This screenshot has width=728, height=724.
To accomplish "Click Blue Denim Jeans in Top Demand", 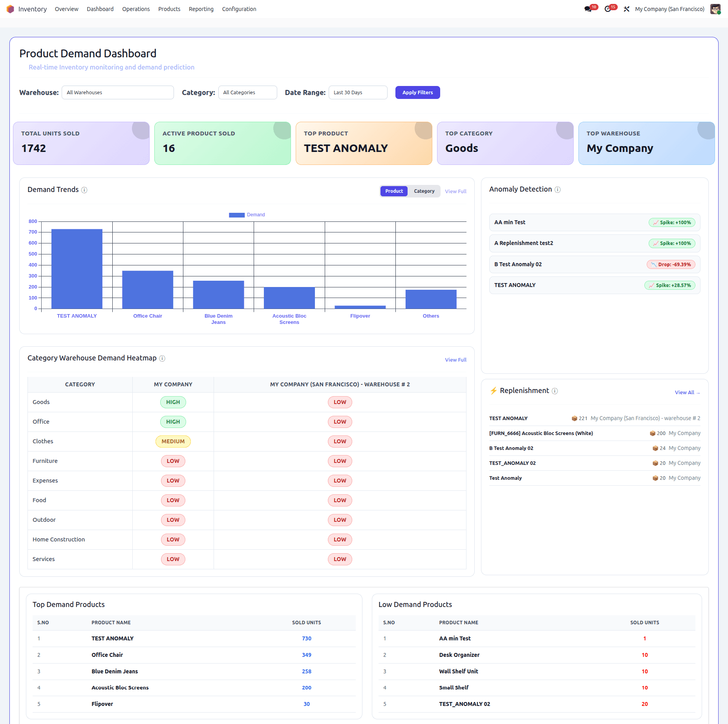I will tap(115, 672).
